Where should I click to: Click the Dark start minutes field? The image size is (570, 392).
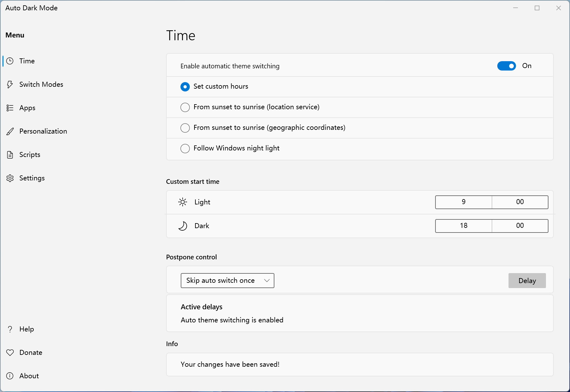(x=520, y=226)
